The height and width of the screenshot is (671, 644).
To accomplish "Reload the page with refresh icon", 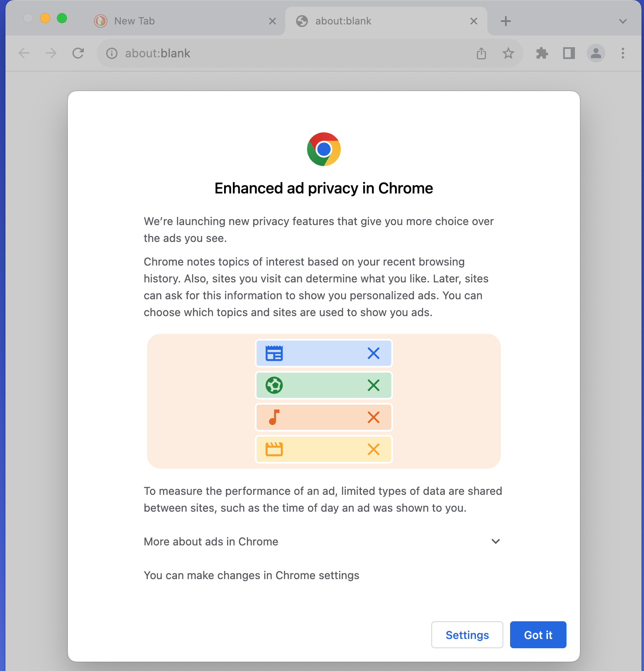I will click(78, 53).
